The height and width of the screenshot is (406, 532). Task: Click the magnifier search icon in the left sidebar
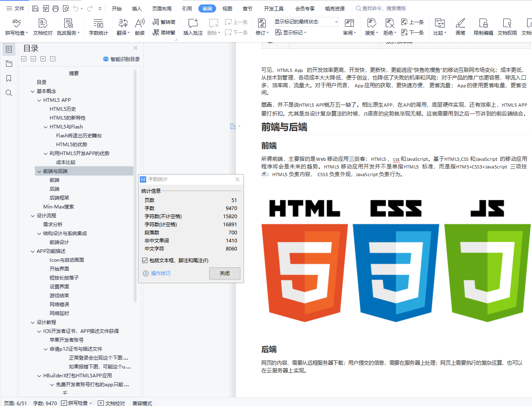9,93
